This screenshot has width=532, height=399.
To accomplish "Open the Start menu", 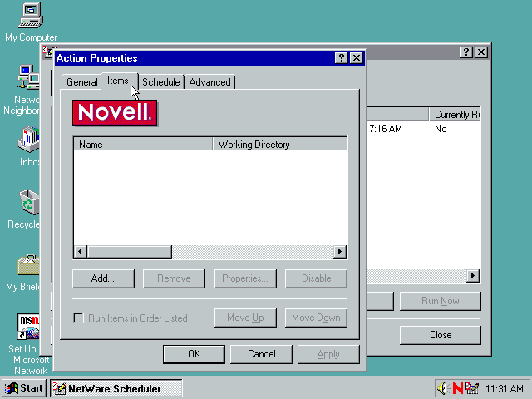I will [x=23, y=388].
